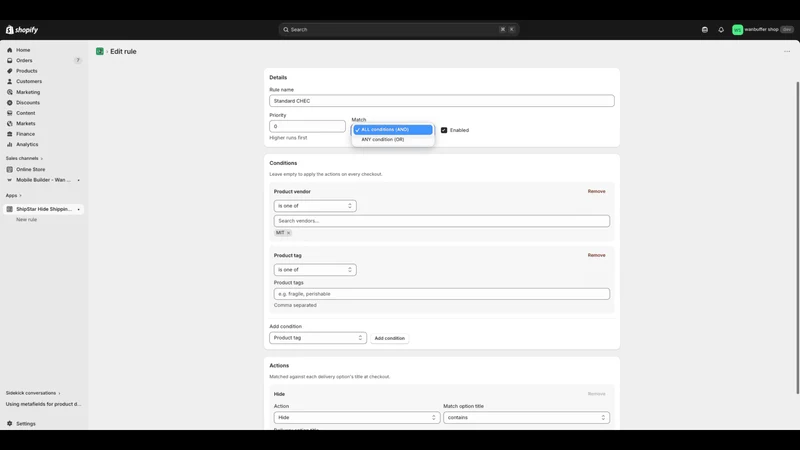Click the Products tag icon

click(9, 71)
